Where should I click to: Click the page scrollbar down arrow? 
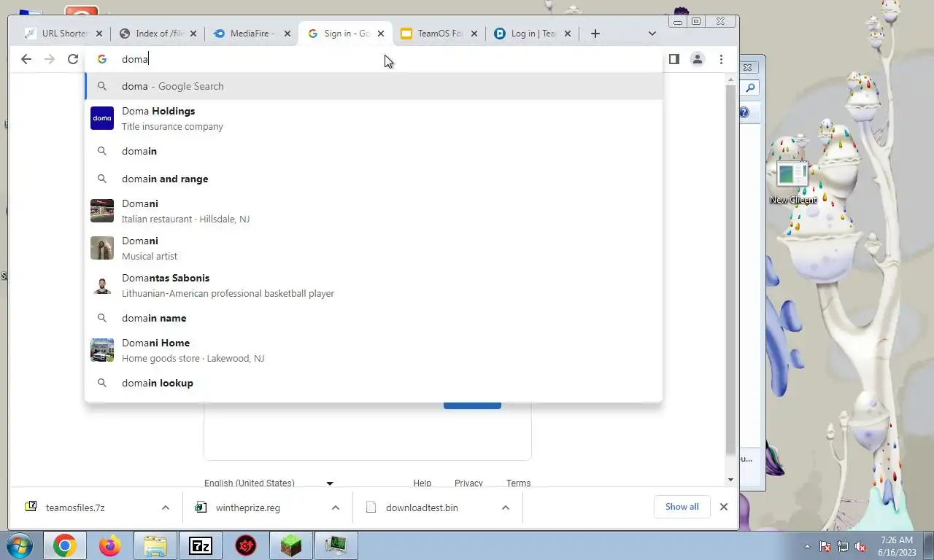[x=731, y=480]
